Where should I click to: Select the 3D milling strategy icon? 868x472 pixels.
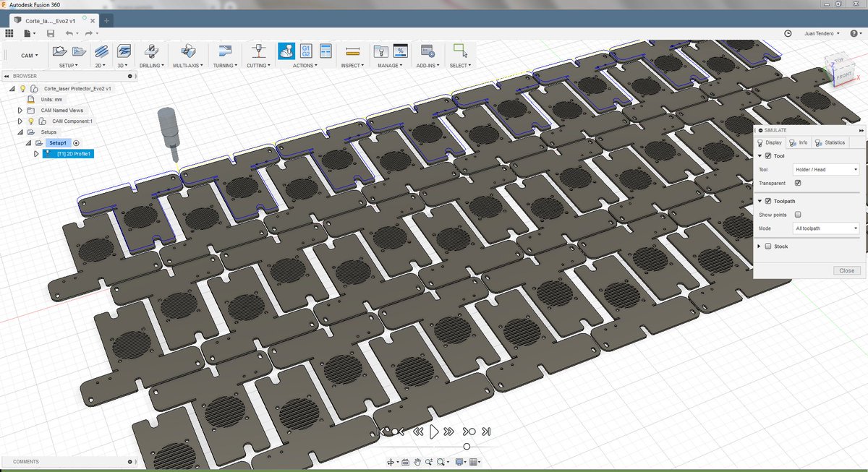[x=124, y=51]
